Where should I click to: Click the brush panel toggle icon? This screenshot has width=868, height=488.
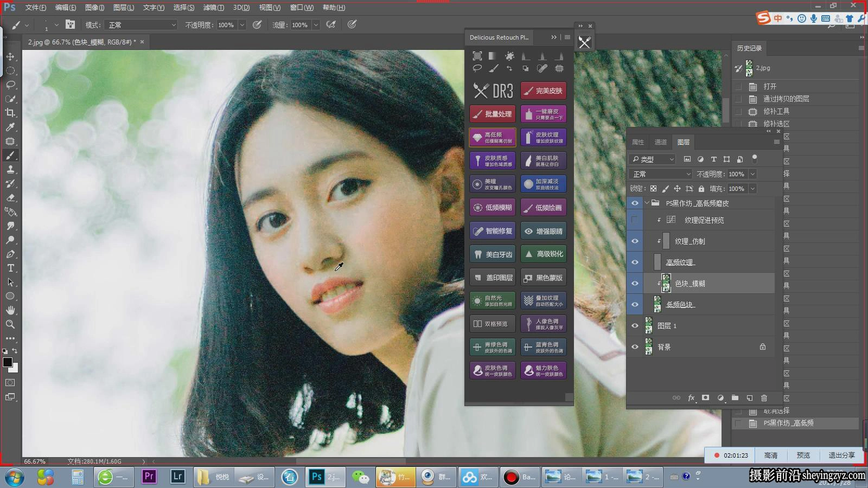pyautogui.click(x=70, y=24)
